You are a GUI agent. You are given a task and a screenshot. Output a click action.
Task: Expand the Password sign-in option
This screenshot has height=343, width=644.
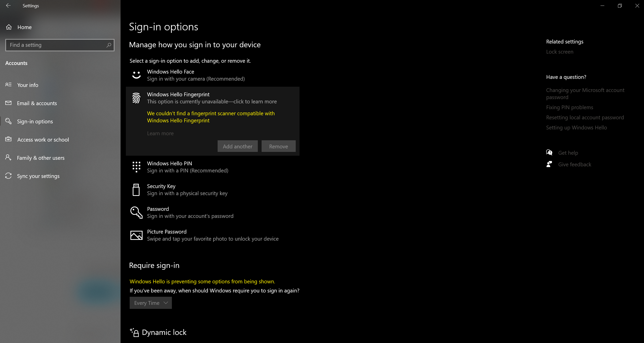click(x=213, y=212)
